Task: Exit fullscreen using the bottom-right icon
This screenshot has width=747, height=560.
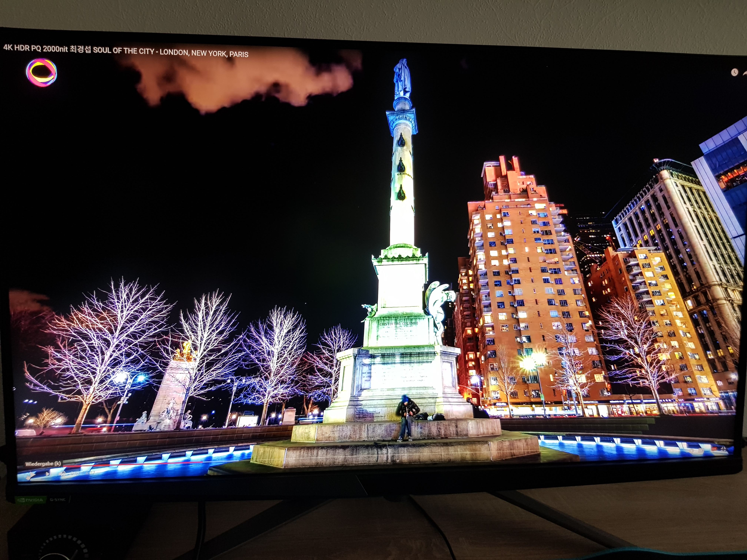Action: pos(724,449)
